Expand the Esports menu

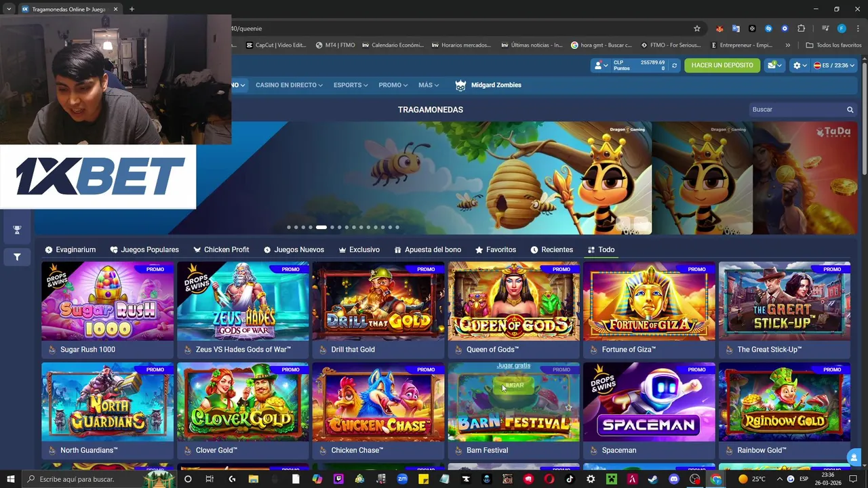pos(351,85)
